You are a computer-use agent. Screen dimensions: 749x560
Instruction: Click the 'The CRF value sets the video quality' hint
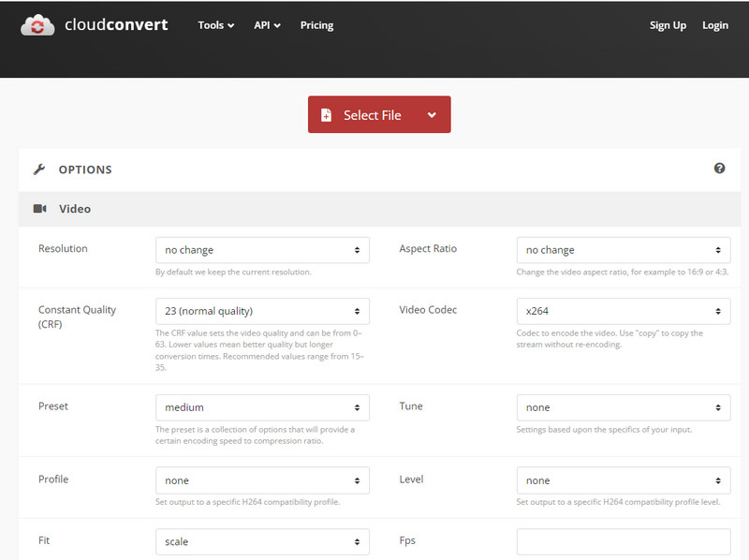click(x=259, y=350)
